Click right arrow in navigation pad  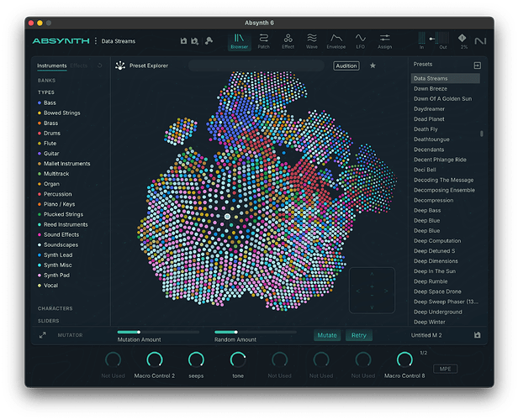386,291
